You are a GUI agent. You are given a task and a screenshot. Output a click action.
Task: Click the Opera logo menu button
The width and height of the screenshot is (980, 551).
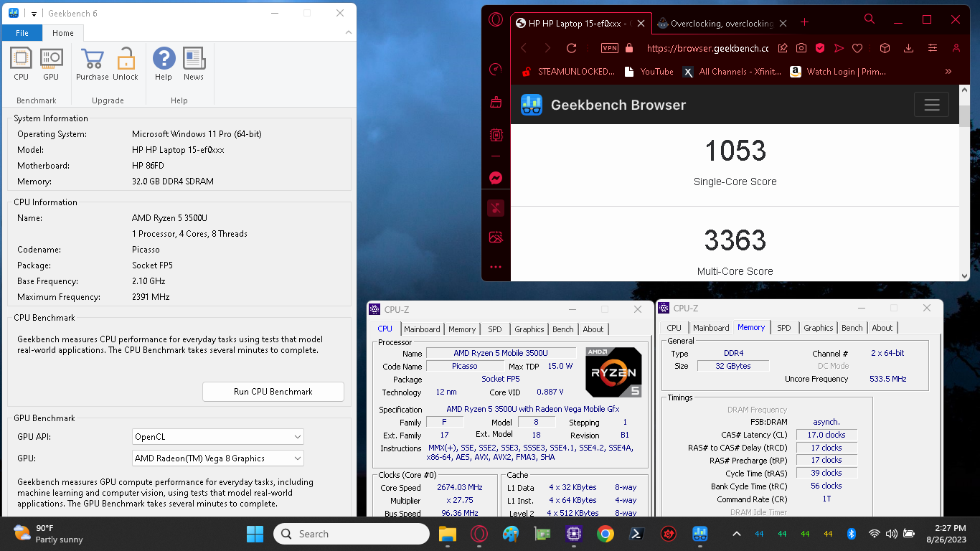pyautogui.click(x=496, y=20)
